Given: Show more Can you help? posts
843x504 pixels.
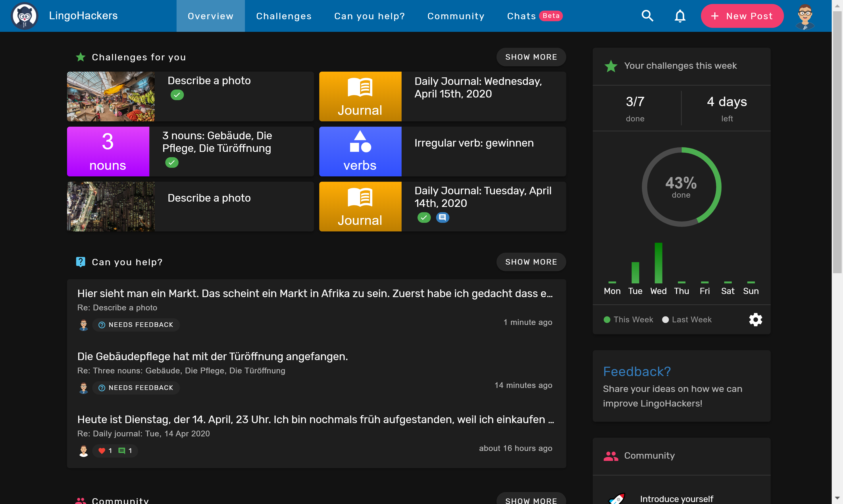Looking at the screenshot, I should [x=531, y=262].
